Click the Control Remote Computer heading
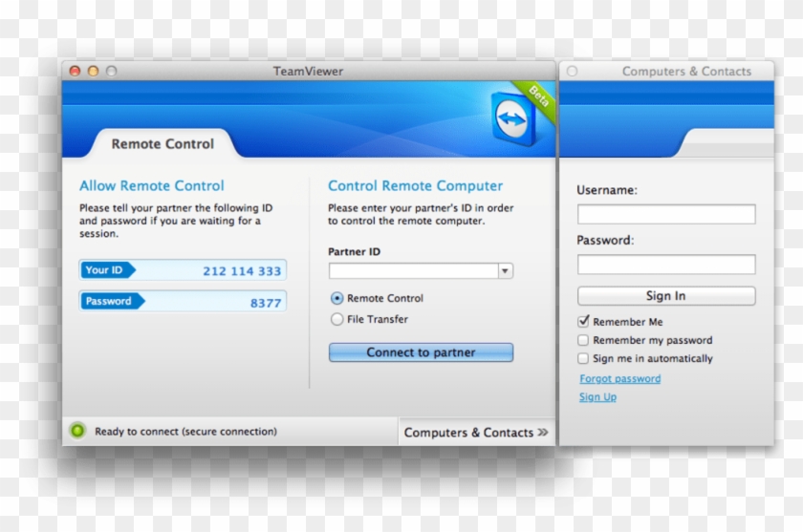Screen dimensions: 803x532 [x=415, y=185]
